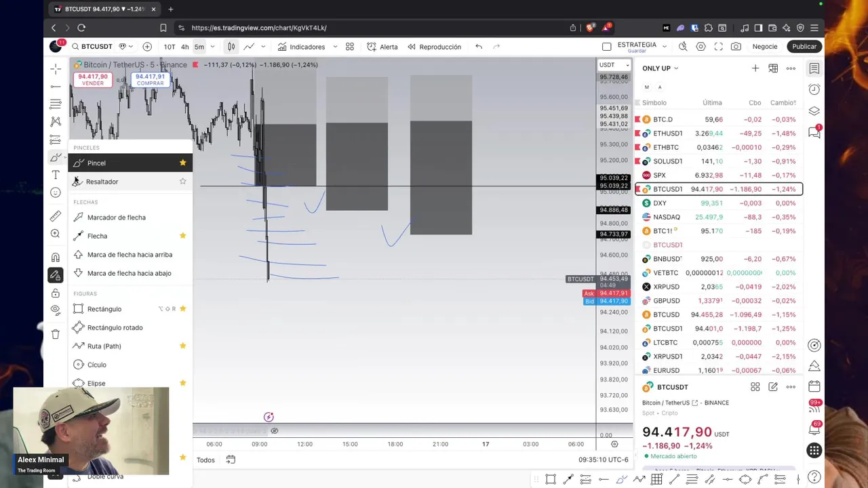
Task: Select the text annotation tool
Action: pyautogui.click(x=56, y=175)
